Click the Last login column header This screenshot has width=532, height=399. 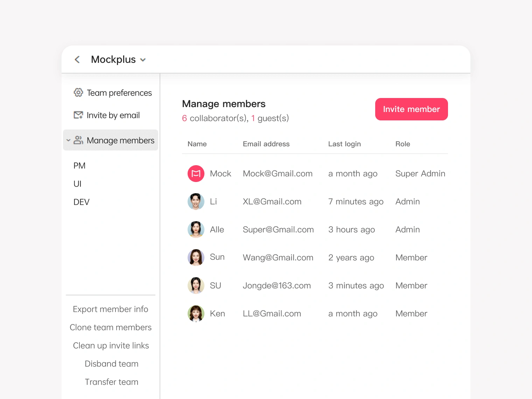point(344,144)
